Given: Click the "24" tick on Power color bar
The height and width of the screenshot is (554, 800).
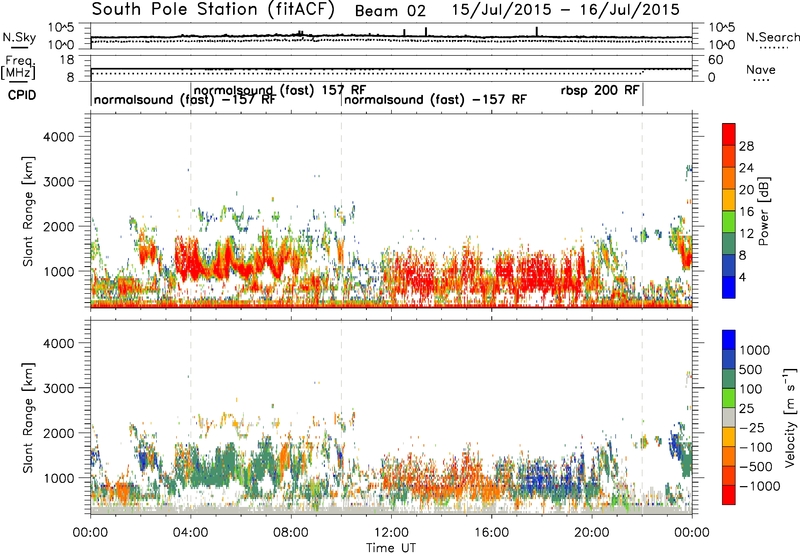Looking at the screenshot, I should 746,168.
